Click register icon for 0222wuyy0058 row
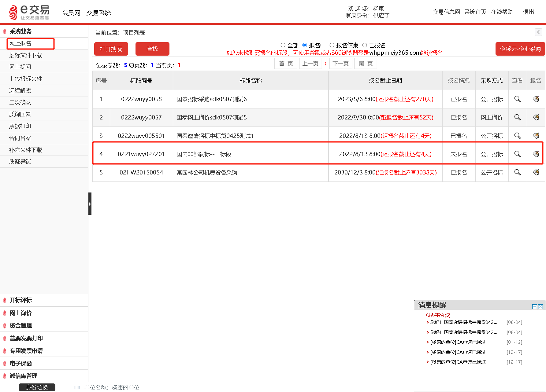The height and width of the screenshot is (392, 546). [536, 99]
